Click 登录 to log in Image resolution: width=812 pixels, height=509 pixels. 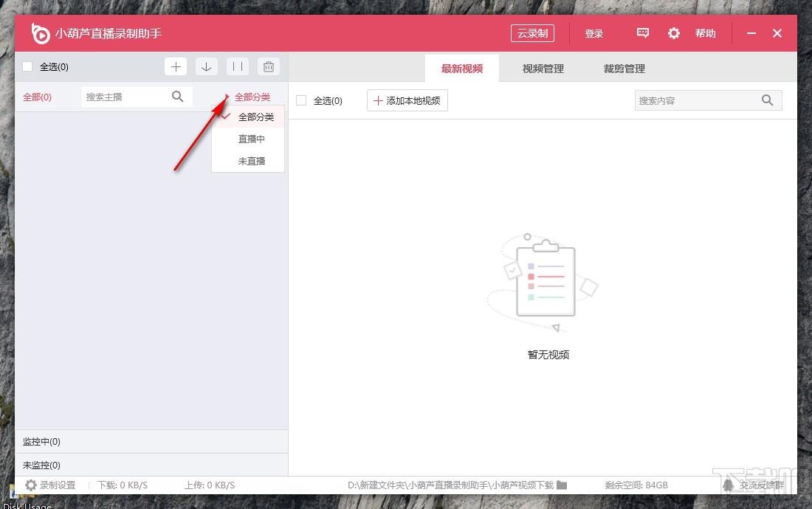(x=594, y=34)
